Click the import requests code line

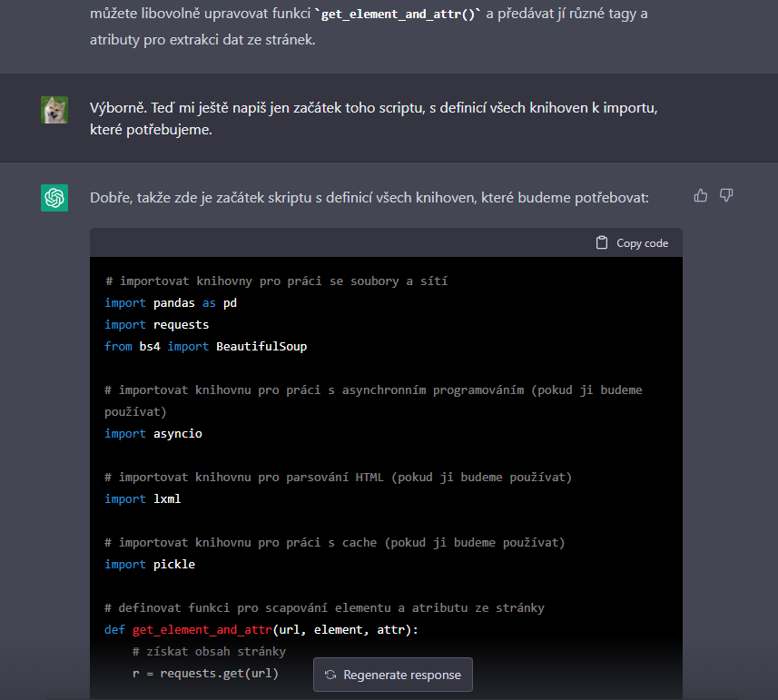pos(156,324)
